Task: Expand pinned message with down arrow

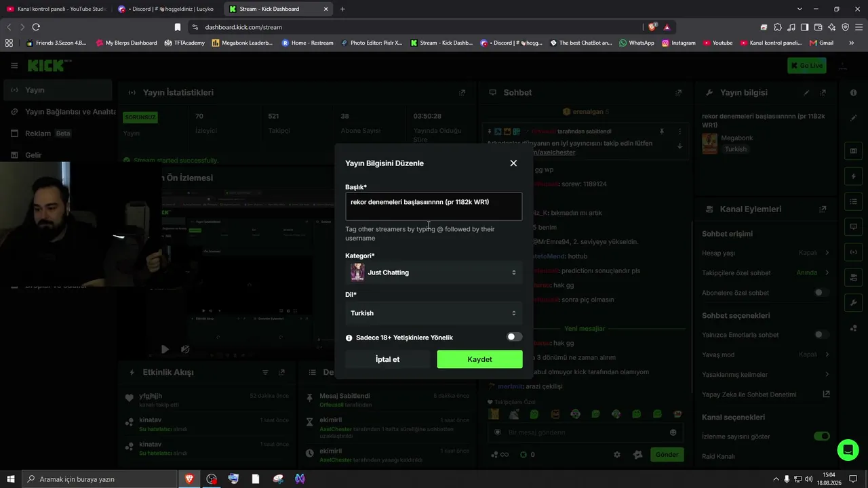Action: click(x=679, y=146)
